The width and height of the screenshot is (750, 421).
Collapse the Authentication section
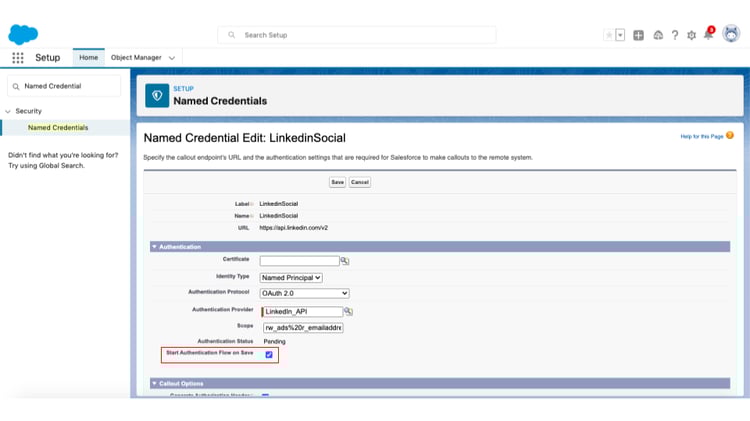tap(154, 247)
